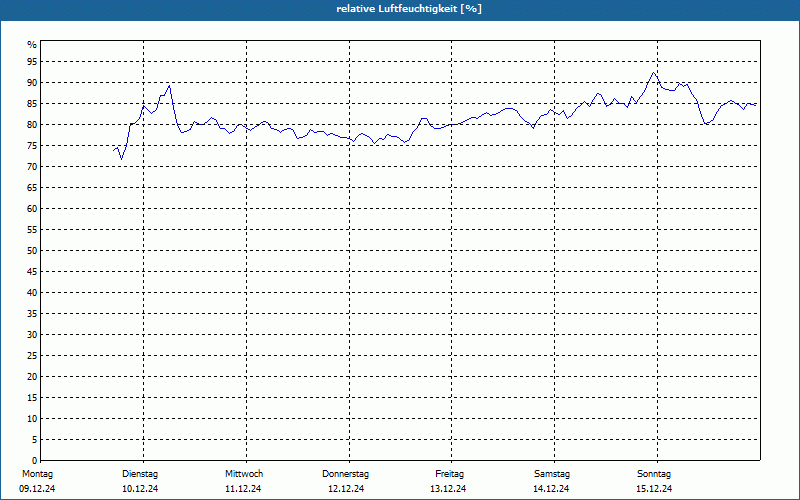Click the 15 y-axis value
This screenshot has width=800, height=500.
tap(32, 398)
